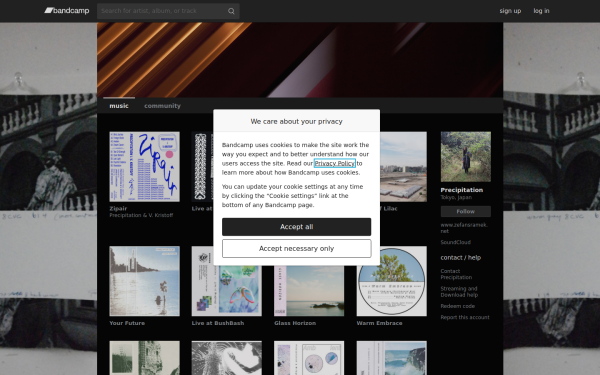Open the SoundCloud link
This screenshot has height=375, width=600.
[455, 242]
